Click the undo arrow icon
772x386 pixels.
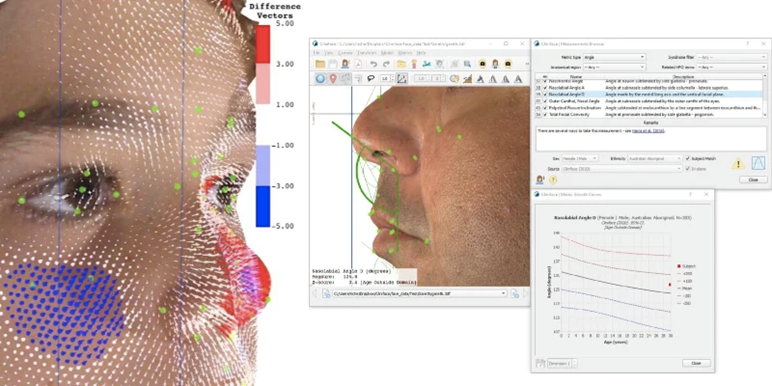[374, 64]
